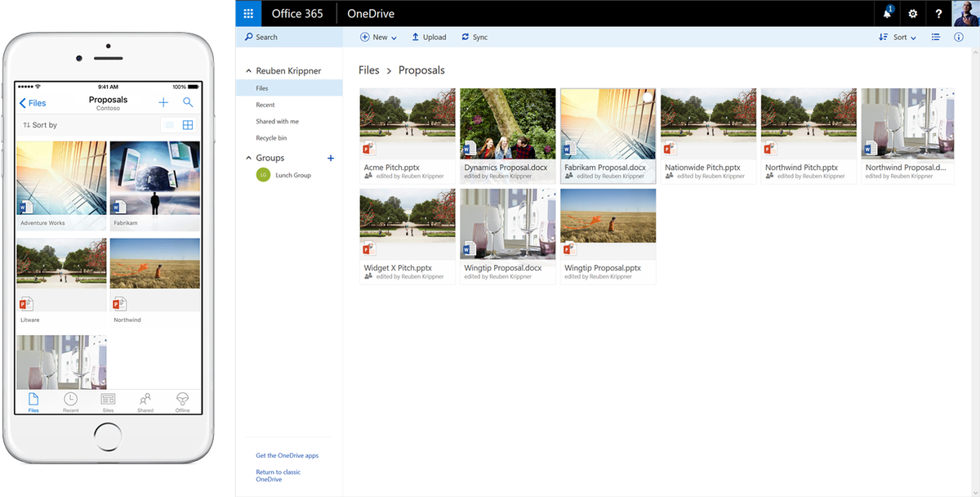The image size is (980, 497).
Task: Click the Office 365 header link
Action: 297,14
